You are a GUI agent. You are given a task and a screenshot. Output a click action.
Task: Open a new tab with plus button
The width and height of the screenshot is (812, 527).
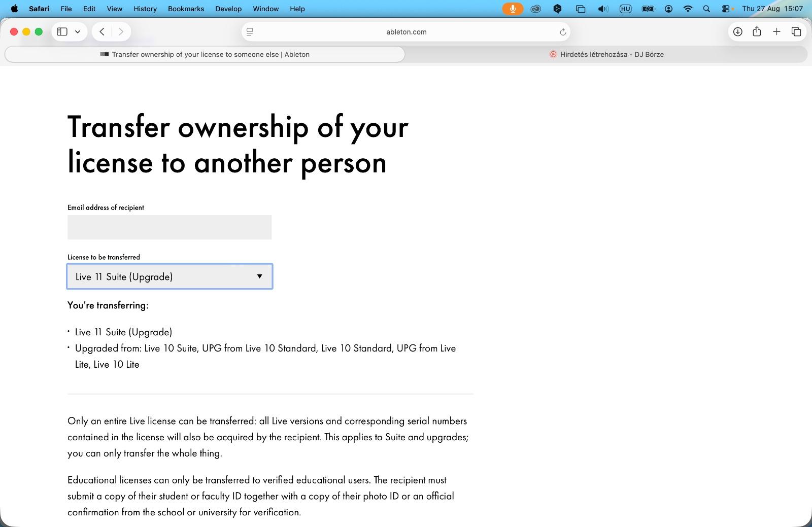[x=776, y=31]
